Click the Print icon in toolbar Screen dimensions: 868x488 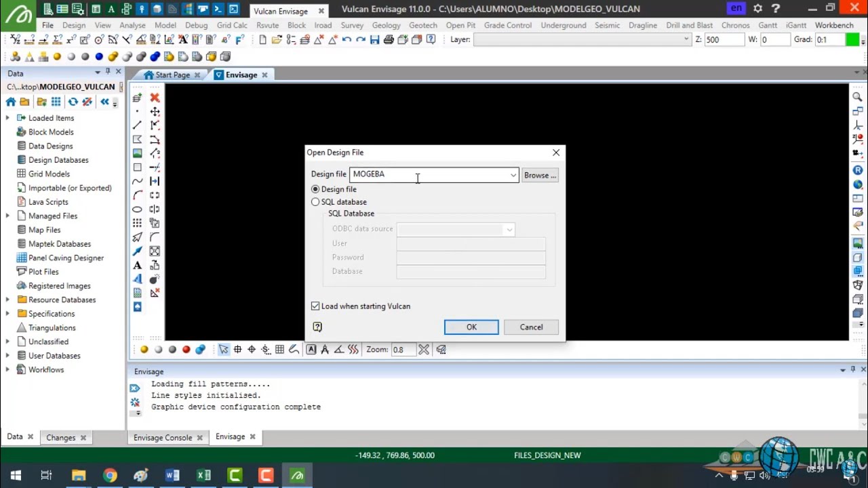pyautogui.click(x=389, y=40)
